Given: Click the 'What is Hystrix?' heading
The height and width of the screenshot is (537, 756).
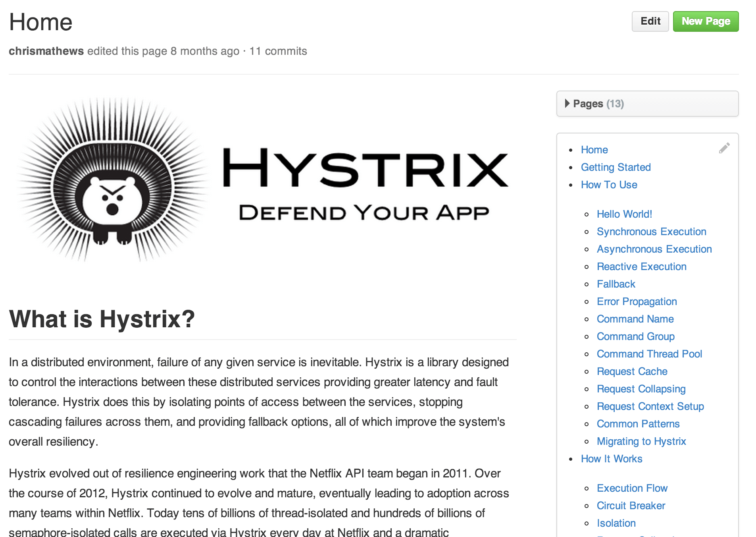Looking at the screenshot, I should [102, 319].
